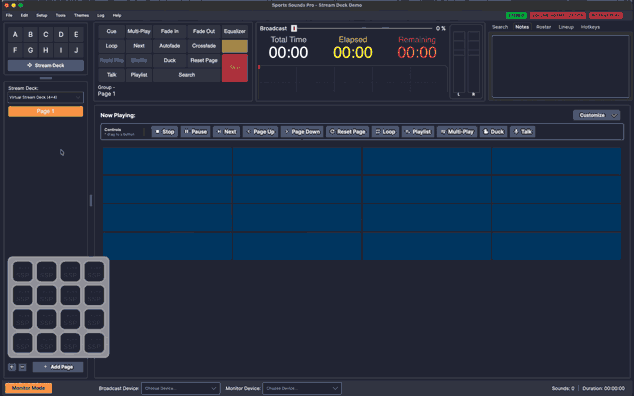Click the Crossfade button

pos(204,46)
